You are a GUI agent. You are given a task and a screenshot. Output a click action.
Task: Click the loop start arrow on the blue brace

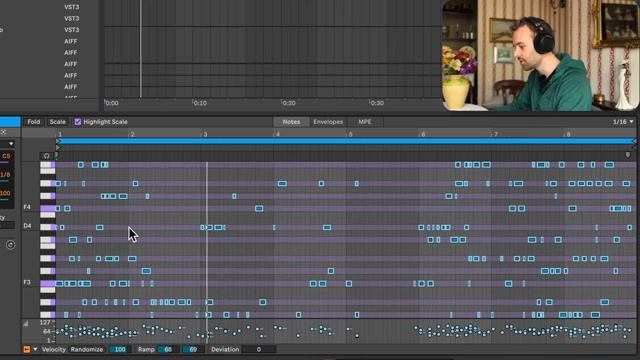58,141
